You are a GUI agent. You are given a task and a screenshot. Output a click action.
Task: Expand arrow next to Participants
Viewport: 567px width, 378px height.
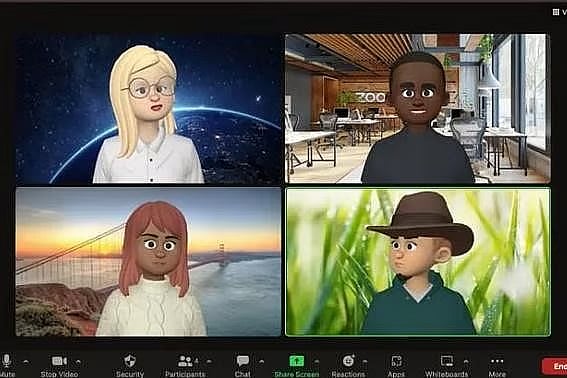[209, 361]
